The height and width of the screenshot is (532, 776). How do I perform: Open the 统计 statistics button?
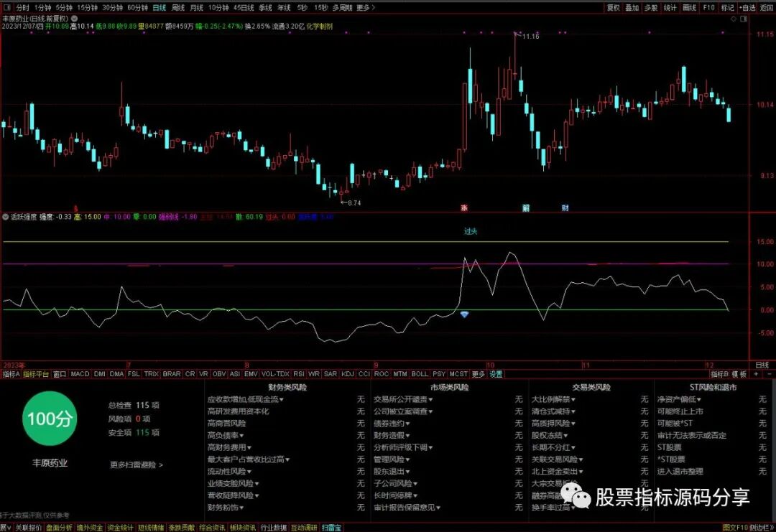[670, 7]
